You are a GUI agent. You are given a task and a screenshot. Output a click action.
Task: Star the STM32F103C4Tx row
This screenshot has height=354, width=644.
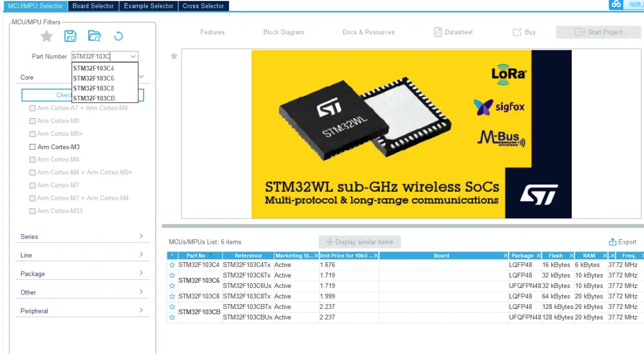(172, 265)
